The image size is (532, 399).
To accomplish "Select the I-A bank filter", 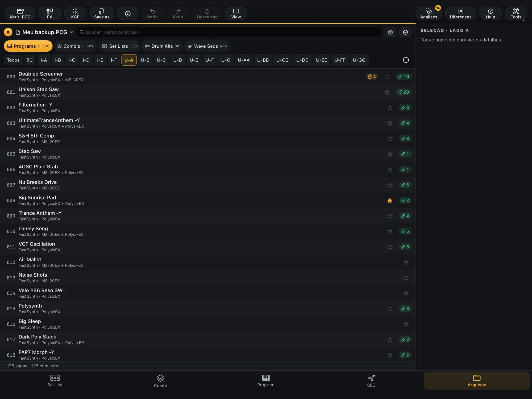I will (x=44, y=60).
